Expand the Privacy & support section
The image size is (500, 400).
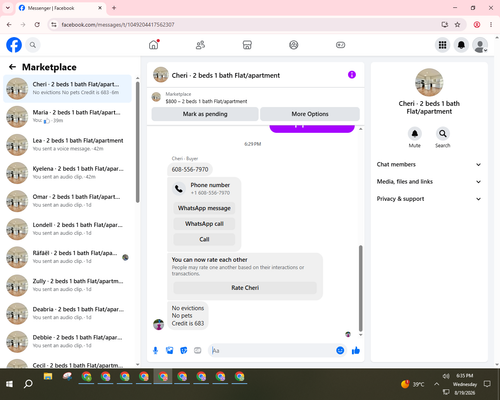(429, 199)
